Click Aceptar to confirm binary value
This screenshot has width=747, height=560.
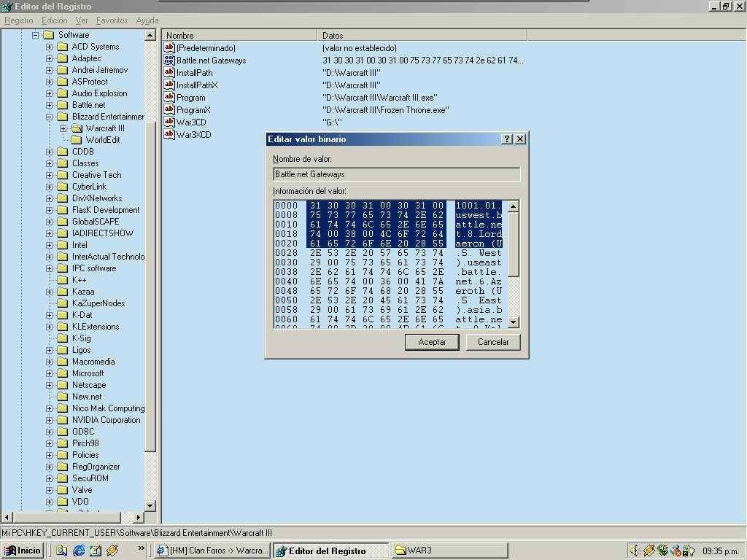[x=432, y=342]
